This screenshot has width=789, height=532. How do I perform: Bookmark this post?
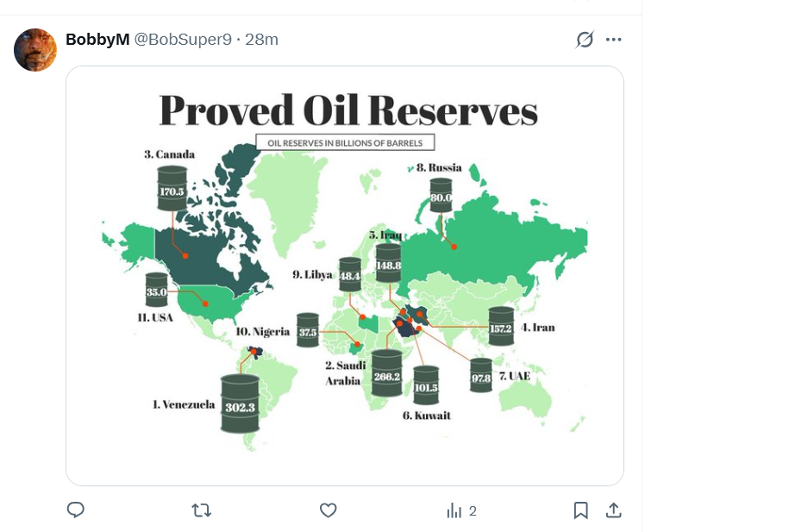coord(581,510)
